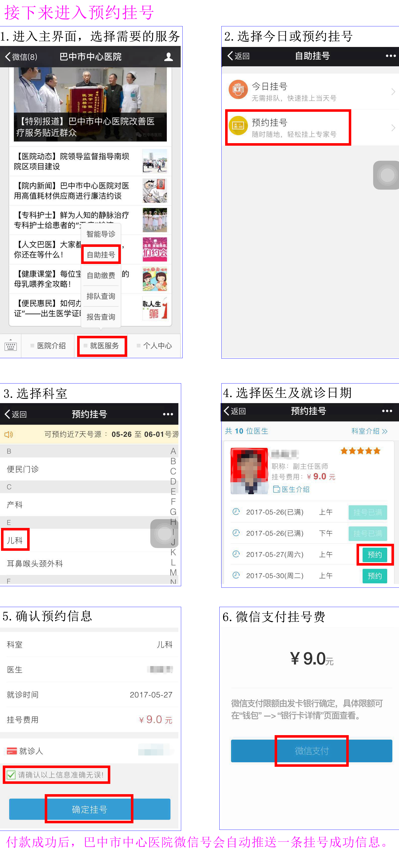Open more options on department list screen
This screenshot has height=868, width=399.
(168, 414)
